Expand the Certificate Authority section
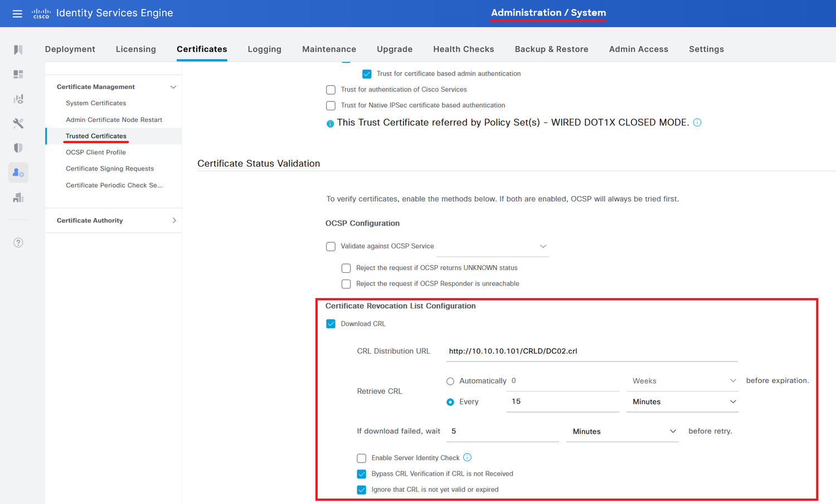 click(174, 221)
